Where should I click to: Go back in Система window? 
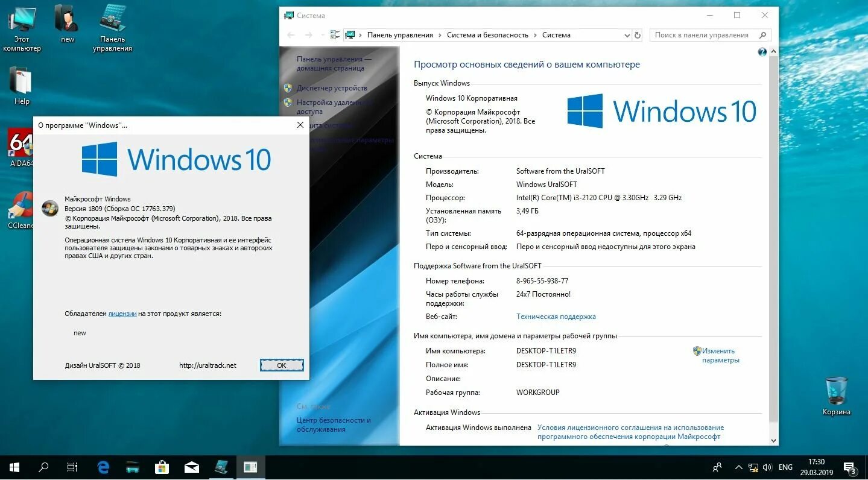click(x=291, y=35)
